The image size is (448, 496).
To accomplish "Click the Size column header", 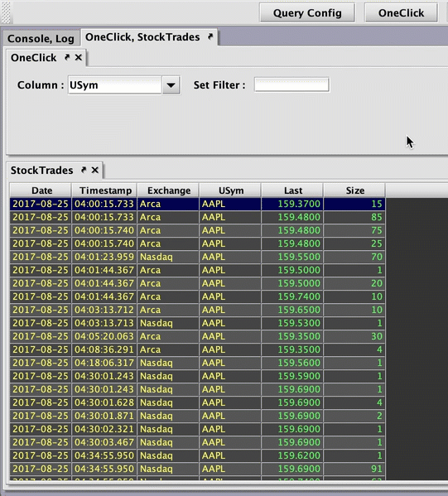I will [354, 190].
